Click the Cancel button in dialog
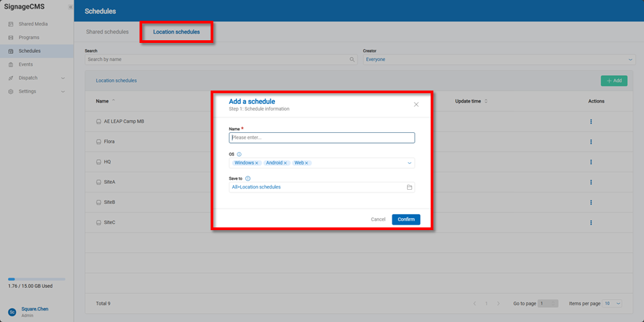The height and width of the screenshot is (322, 644). coord(378,219)
